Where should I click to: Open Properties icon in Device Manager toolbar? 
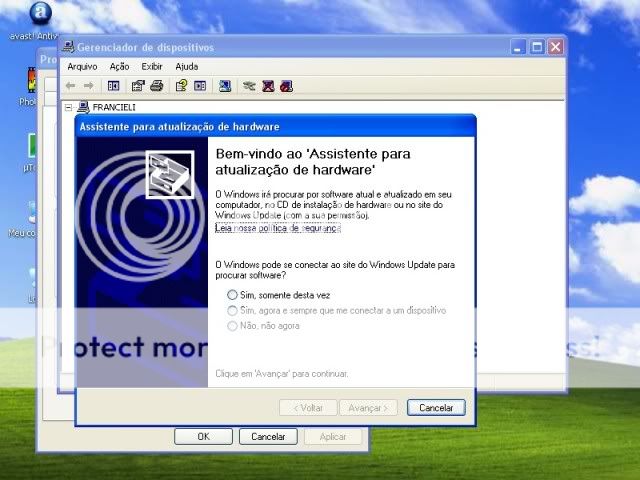(139, 86)
